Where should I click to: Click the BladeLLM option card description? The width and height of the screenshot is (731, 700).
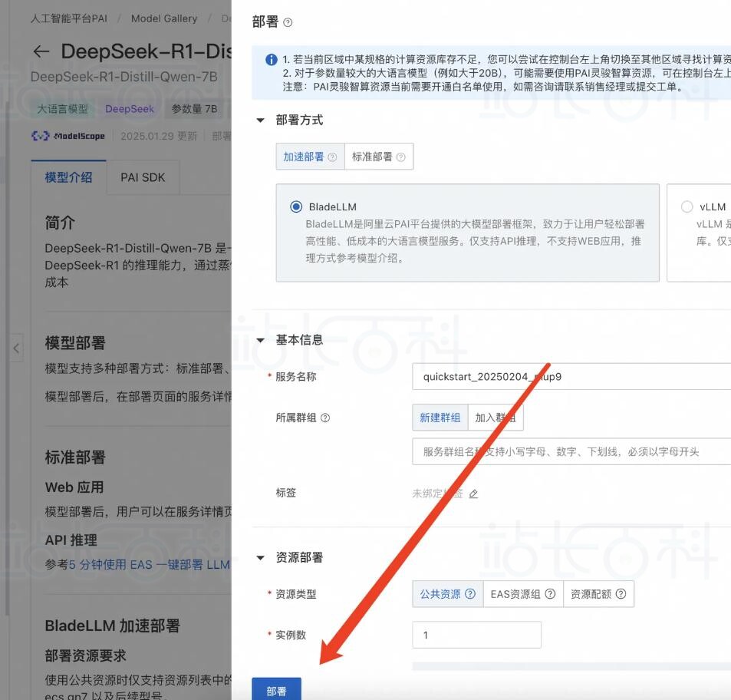point(475,241)
